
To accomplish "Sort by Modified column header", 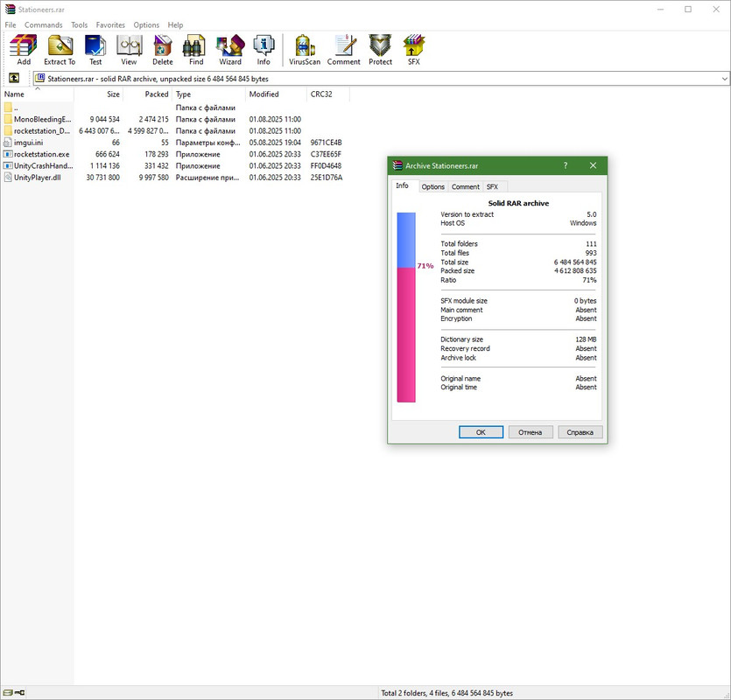I will coord(276,94).
